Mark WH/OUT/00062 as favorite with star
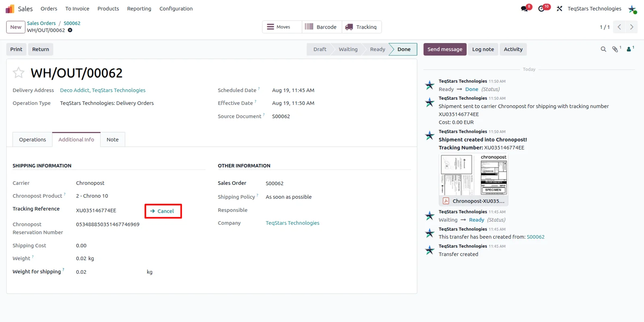 coord(19,73)
